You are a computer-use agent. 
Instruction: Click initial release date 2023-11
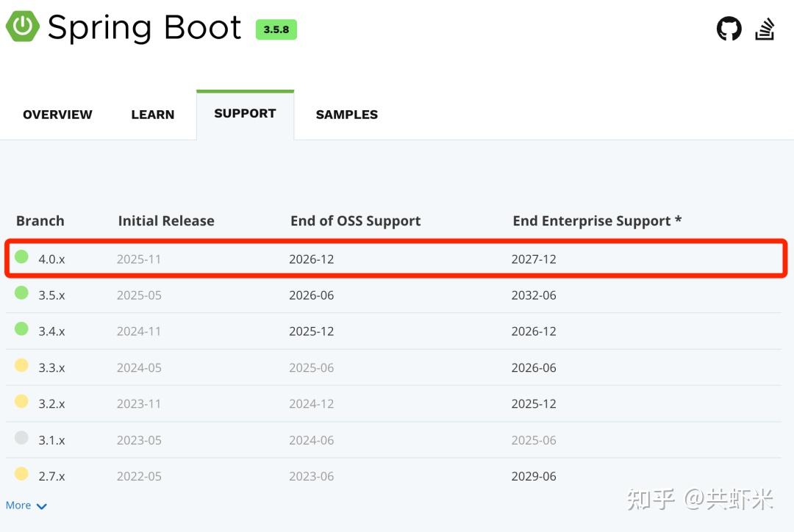coord(139,404)
